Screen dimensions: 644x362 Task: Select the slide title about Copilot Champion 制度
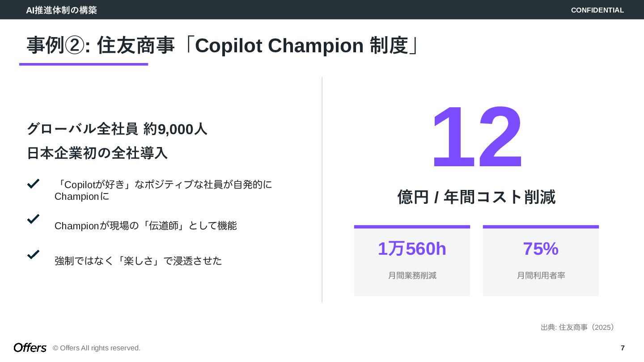223,46
